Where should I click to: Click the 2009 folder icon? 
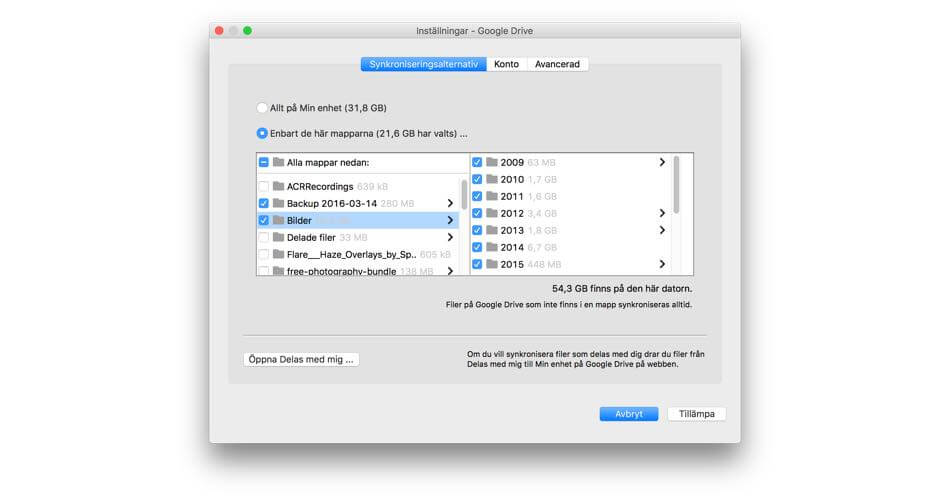click(491, 162)
